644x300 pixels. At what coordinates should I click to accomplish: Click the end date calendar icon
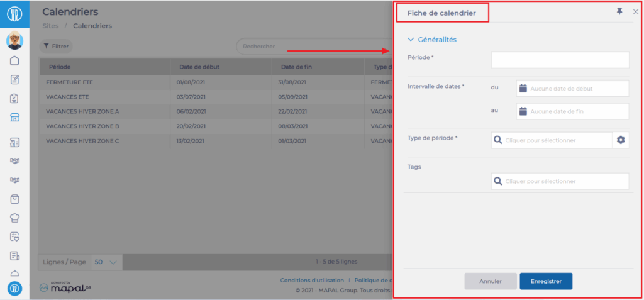point(523,111)
